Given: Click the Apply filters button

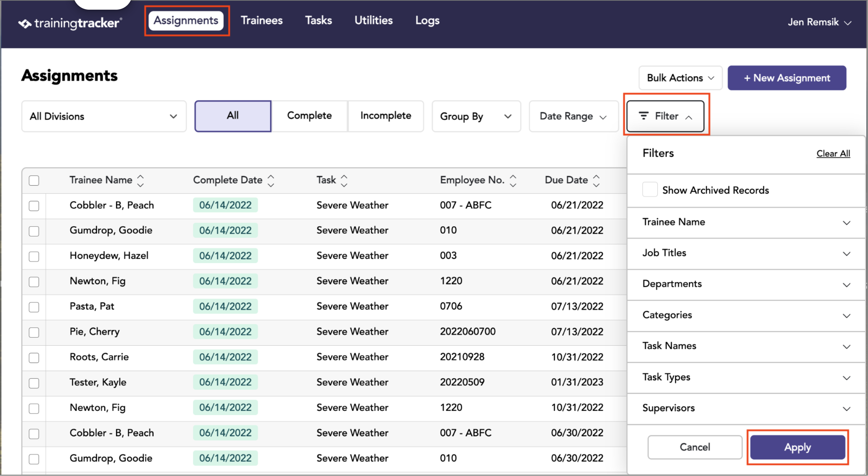Looking at the screenshot, I should [x=798, y=447].
